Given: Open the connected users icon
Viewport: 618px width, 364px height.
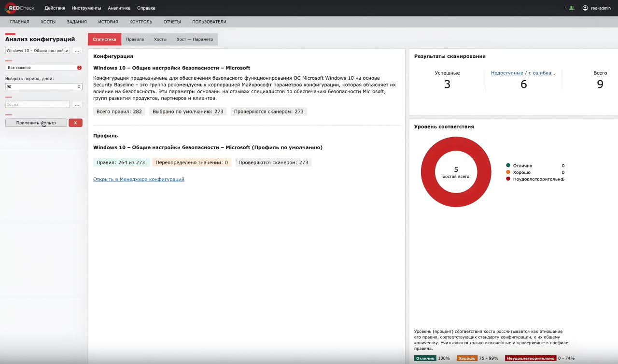Looking at the screenshot, I should pos(572,8).
